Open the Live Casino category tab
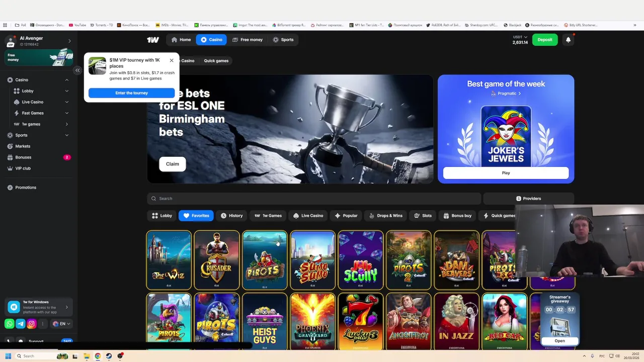The width and height of the screenshot is (644, 362). pos(308,216)
